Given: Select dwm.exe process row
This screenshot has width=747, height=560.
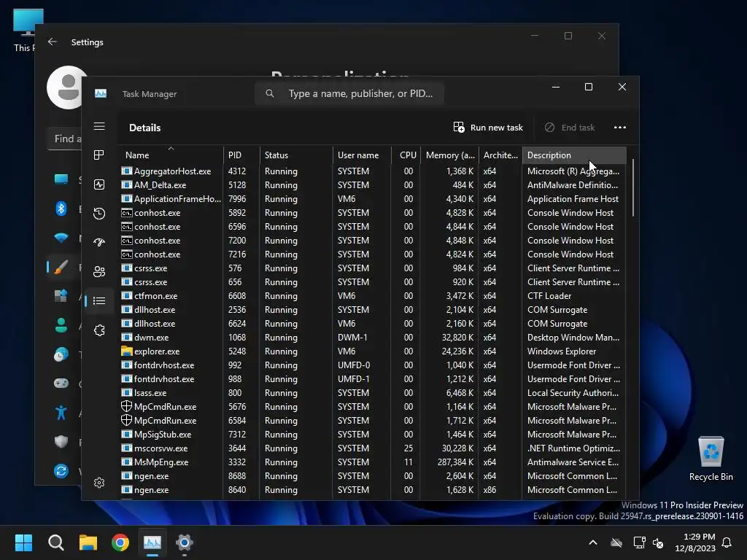Looking at the screenshot, I should click(x=373, y=337).
